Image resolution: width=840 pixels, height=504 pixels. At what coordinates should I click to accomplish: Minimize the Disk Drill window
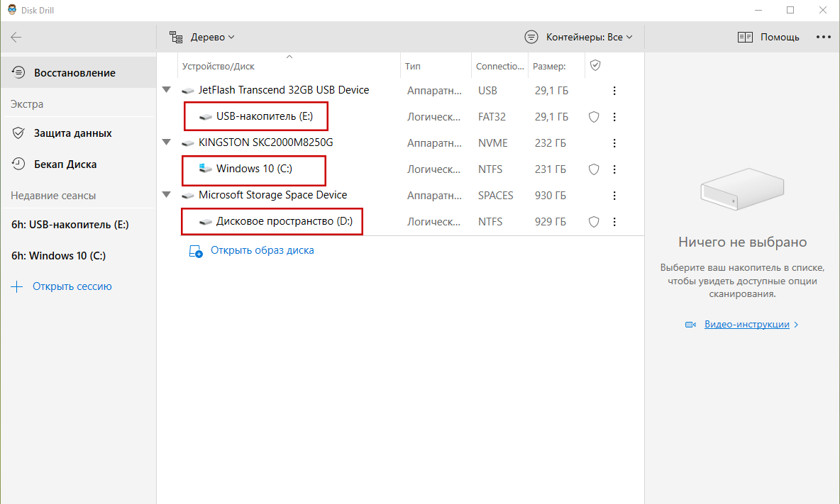(x=758, y=10)
